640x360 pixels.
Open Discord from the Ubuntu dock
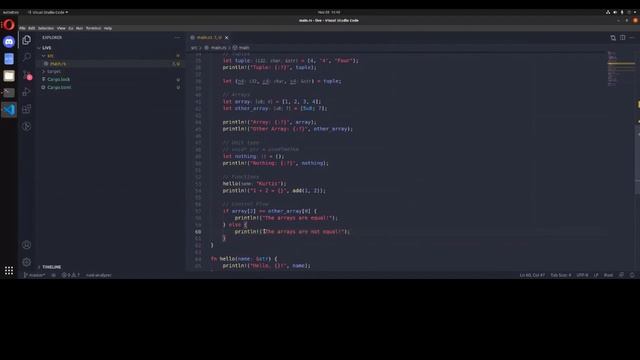pyautogui.click(x=9, y=42)
